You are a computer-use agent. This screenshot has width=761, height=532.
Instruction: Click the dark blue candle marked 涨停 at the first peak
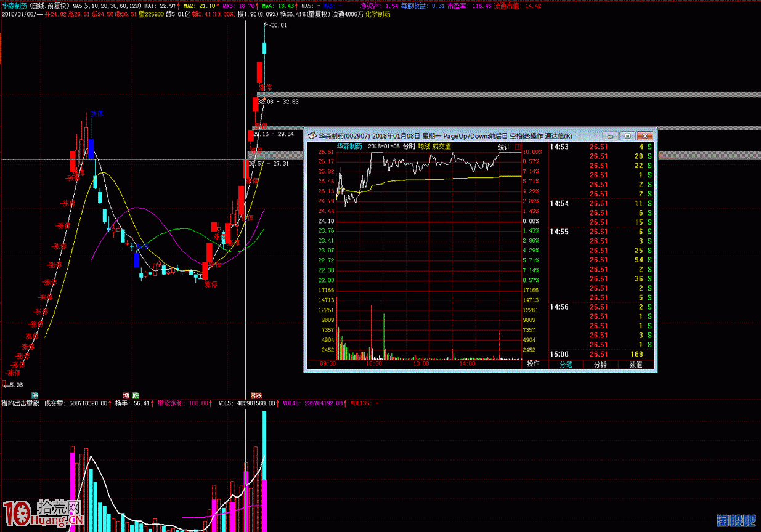(91, 149)
